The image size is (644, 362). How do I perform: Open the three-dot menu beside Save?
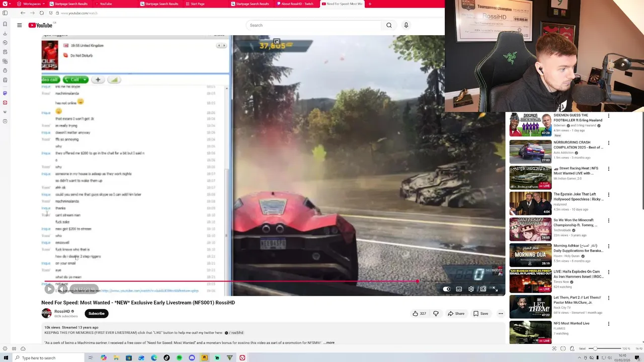point(501,313)
